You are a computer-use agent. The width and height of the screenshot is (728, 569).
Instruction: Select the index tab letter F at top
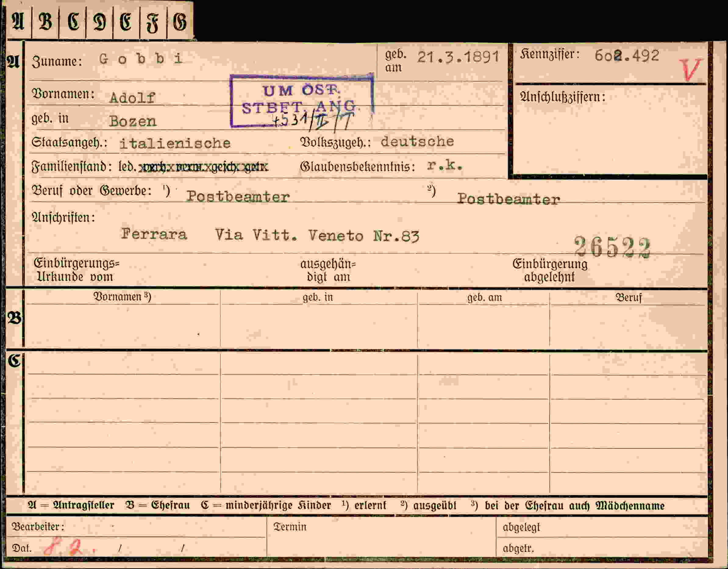tap(153, 23)
